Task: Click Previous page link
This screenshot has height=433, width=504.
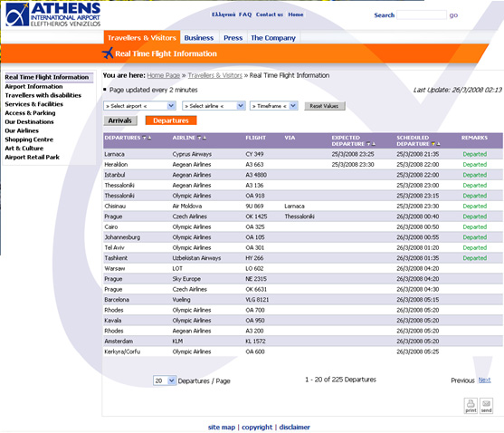Action: coord(462,380)
